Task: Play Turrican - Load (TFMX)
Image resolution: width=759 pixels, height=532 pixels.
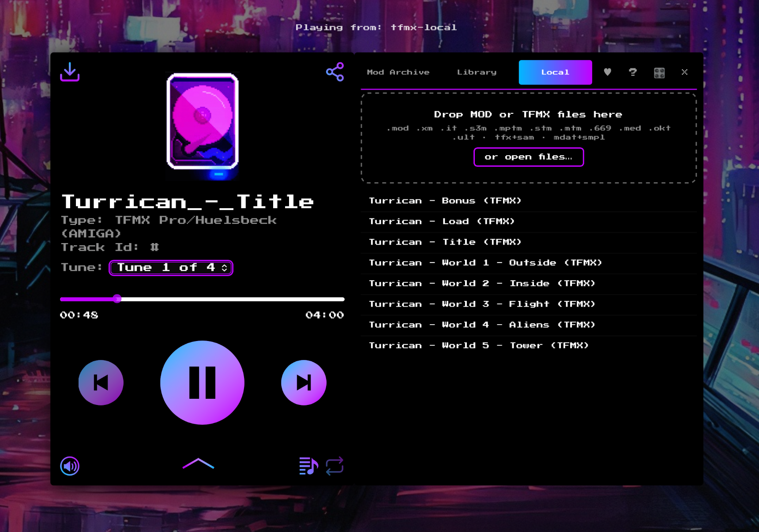Action: pyautogui.click(x=529, y=221)
